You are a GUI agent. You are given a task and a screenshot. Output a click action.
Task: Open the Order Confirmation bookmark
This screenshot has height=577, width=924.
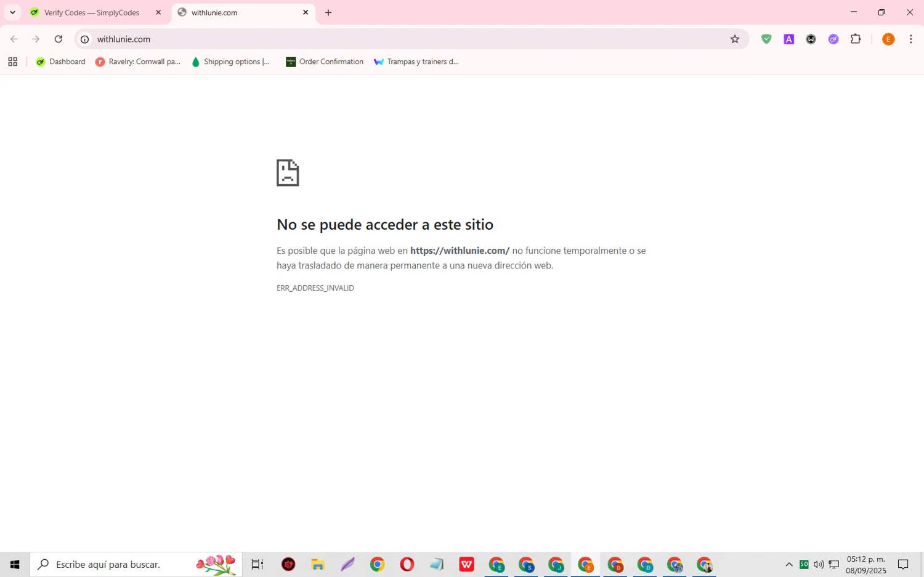325,62
